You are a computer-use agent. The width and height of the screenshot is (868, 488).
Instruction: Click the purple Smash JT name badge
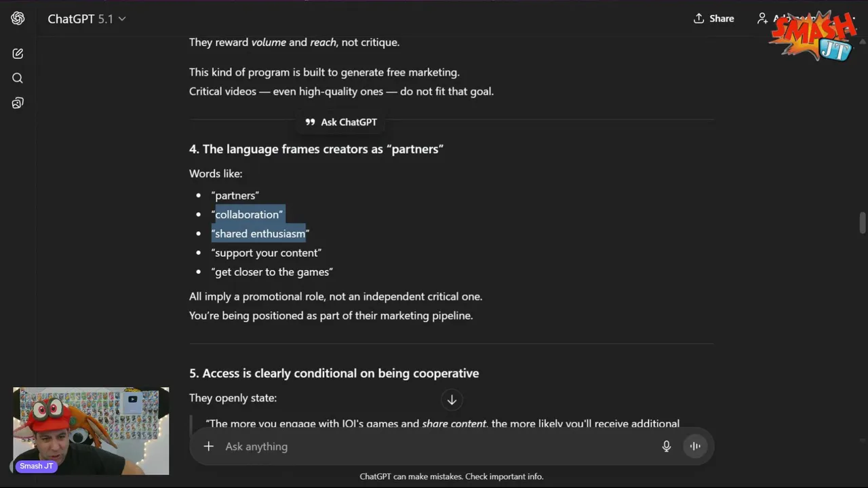pyautogui.click(x=37, y=466)
